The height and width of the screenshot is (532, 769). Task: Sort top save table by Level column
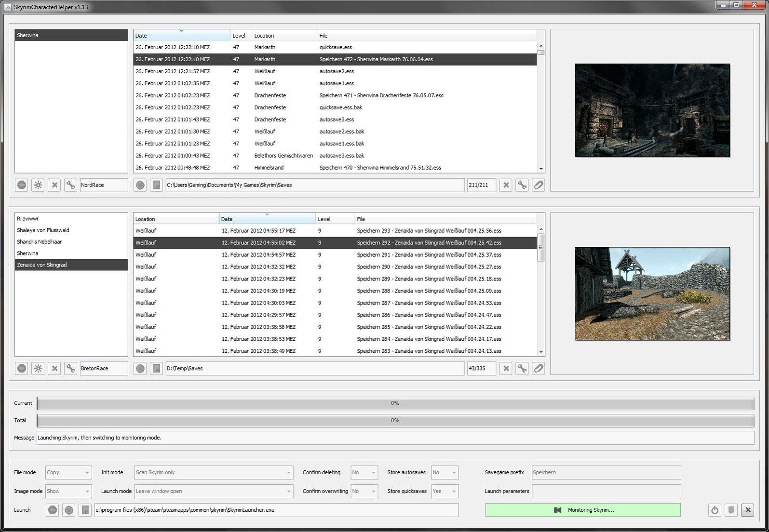(239, 36)
